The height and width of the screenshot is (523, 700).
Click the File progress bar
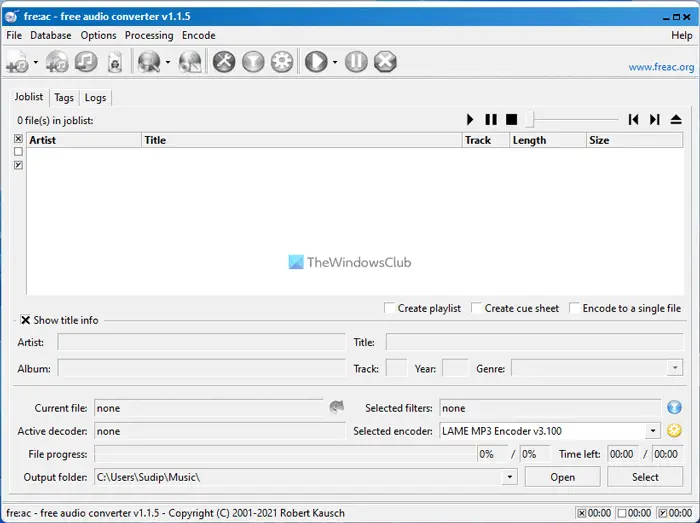[285, 454]
